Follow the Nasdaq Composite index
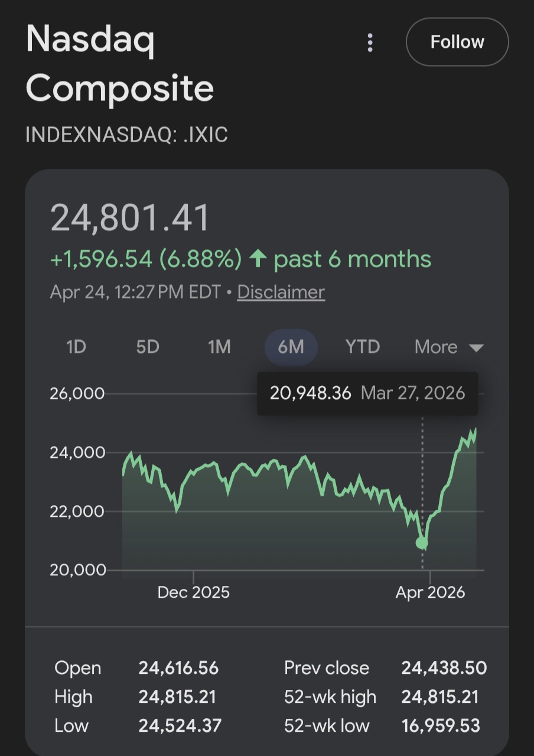The width and height of the screenshot is (534, 756). coord(457,42)
